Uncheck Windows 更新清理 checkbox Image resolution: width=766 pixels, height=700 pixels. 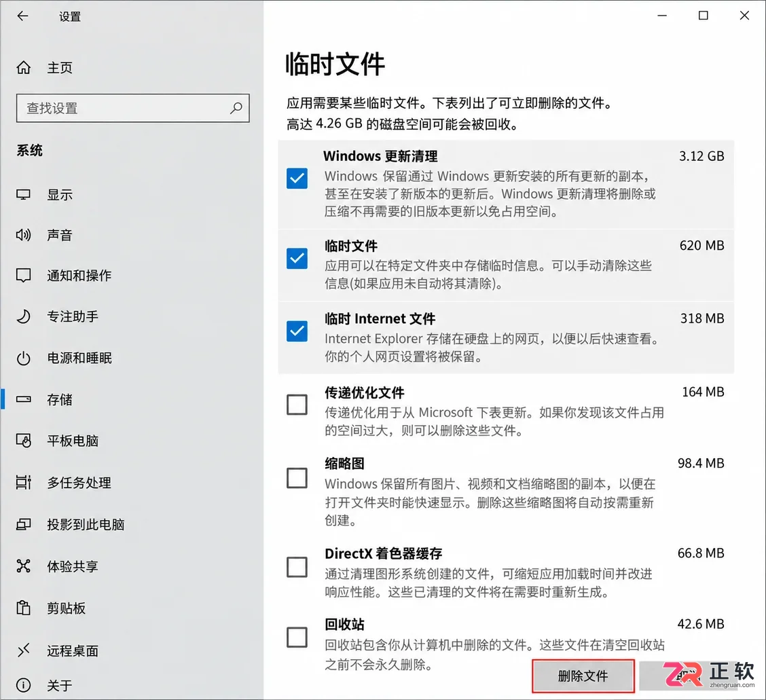click(x=297, y=179)
